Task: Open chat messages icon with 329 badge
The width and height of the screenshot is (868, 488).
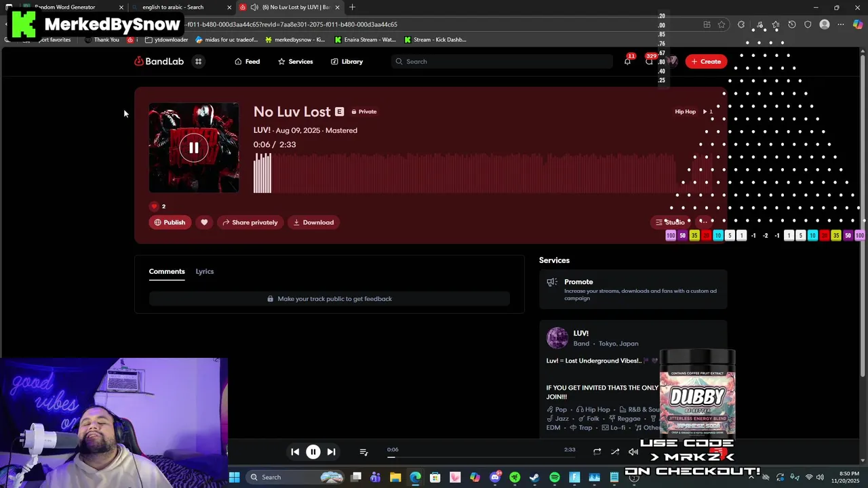Action: click(649, 62)
